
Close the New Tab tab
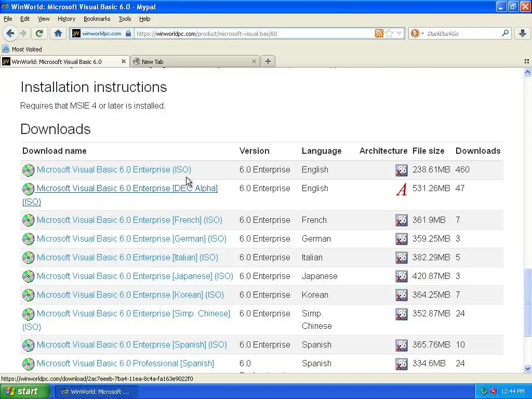click(254, 61)
